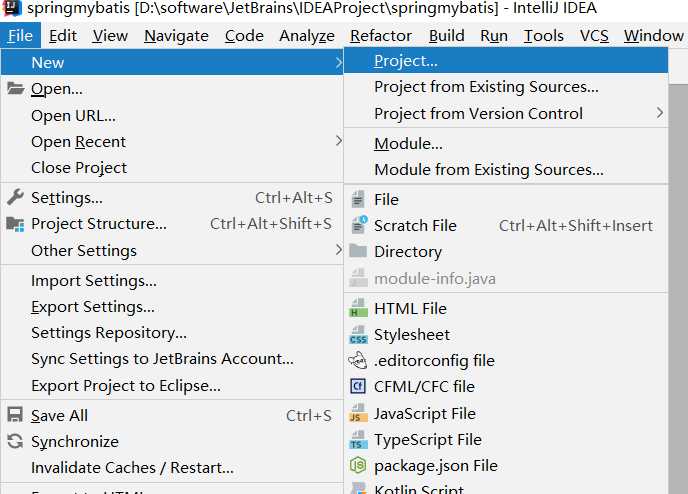Click the Save All disk icon
The height and width of the screenshot is (494, 688).
(x=15, y=415)
